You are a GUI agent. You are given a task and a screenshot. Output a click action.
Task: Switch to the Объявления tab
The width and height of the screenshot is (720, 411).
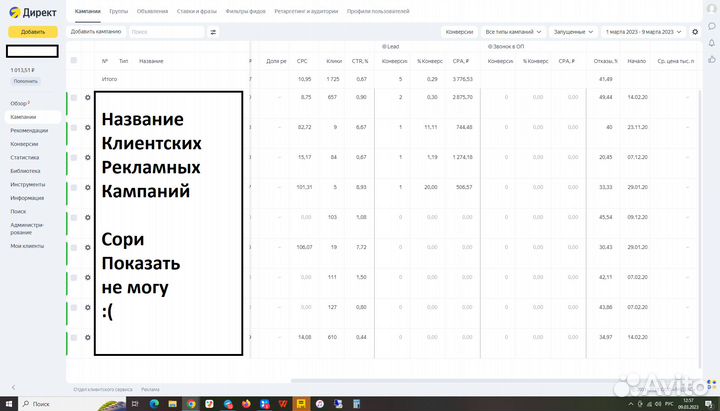point(152,11)
